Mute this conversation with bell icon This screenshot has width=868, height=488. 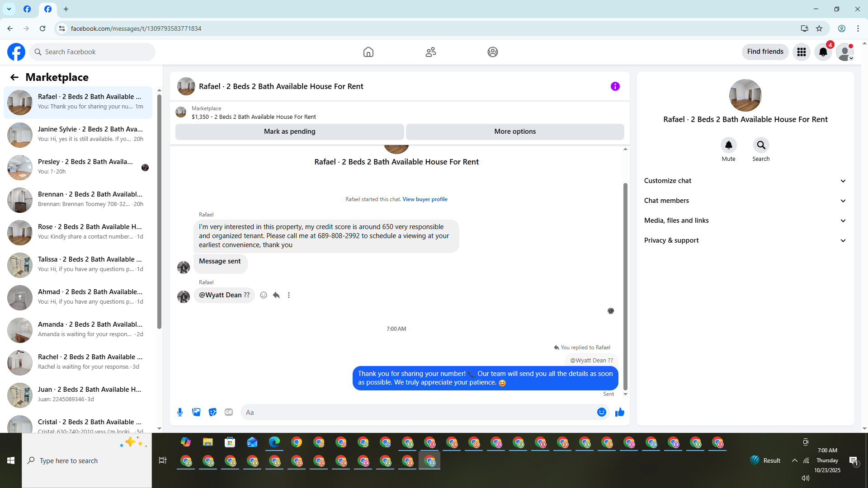pyautogui.click(x=728, y=145)
